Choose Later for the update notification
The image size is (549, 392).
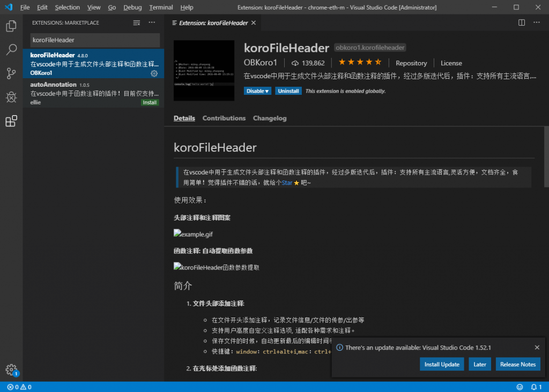point(480,364)
